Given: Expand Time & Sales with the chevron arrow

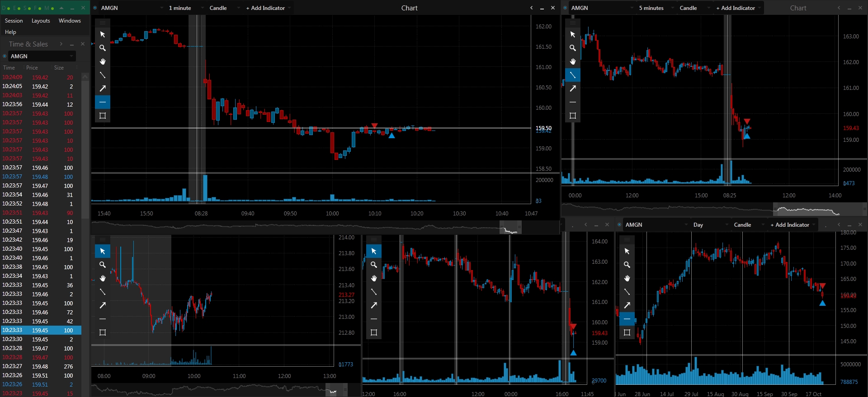Looking at the screenshot, I should [61, 44].
